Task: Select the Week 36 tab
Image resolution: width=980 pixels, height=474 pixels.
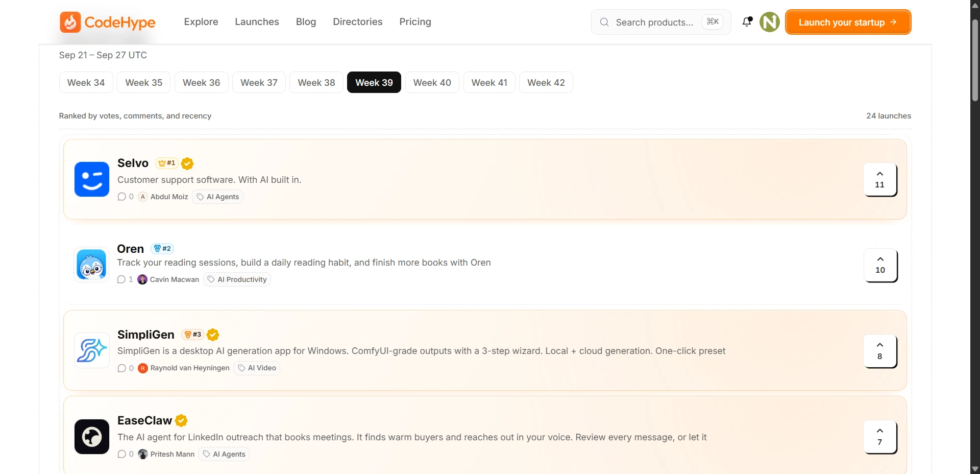Action: coord(202,83)
